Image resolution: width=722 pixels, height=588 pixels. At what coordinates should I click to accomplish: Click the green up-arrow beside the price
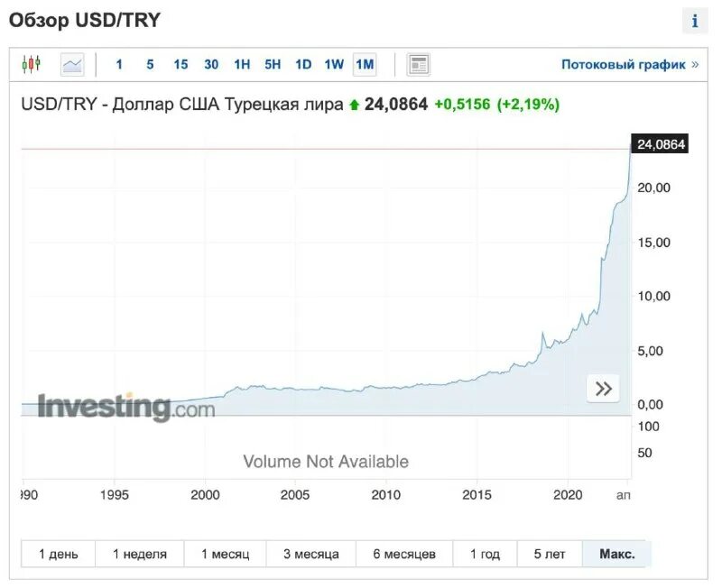click(355, 105)
